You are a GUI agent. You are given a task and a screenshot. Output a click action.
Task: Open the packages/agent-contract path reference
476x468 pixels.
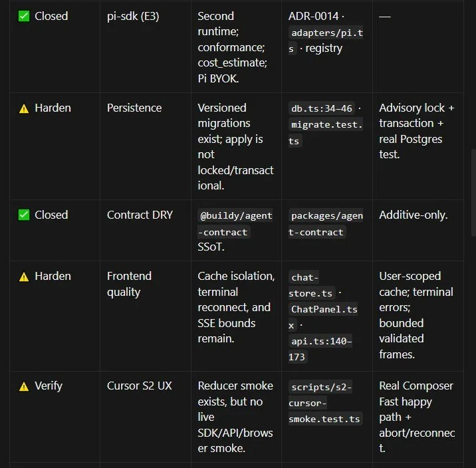(326, 223)
